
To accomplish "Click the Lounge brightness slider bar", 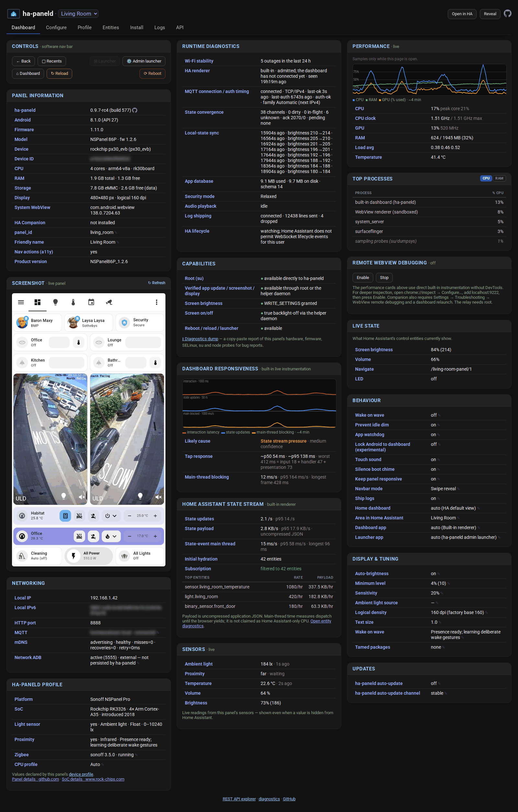I will tap(143, 342).
